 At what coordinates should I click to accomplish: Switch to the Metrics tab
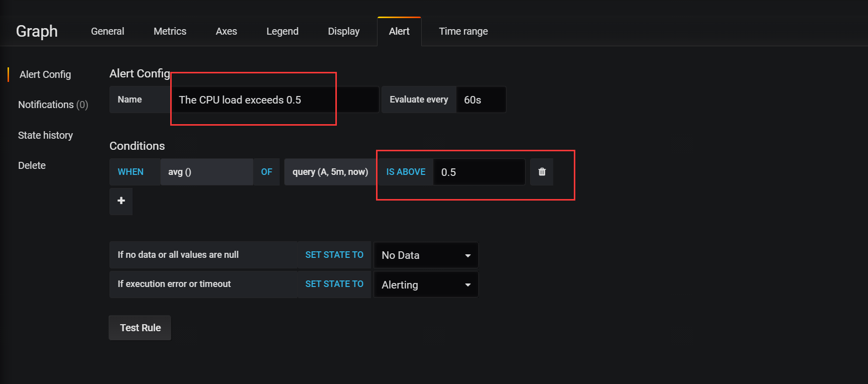(x=170, y=31)
